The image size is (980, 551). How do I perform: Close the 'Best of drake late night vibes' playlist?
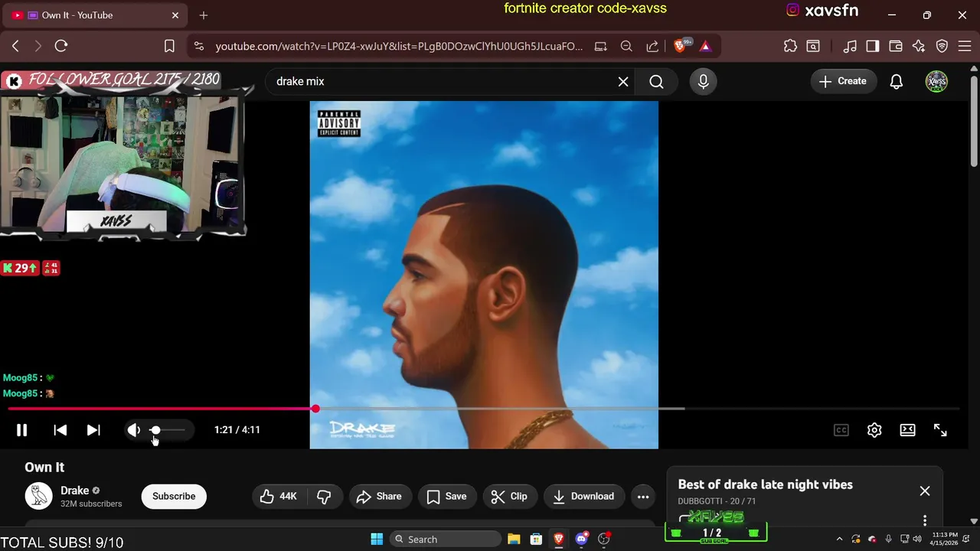point(925,491)
